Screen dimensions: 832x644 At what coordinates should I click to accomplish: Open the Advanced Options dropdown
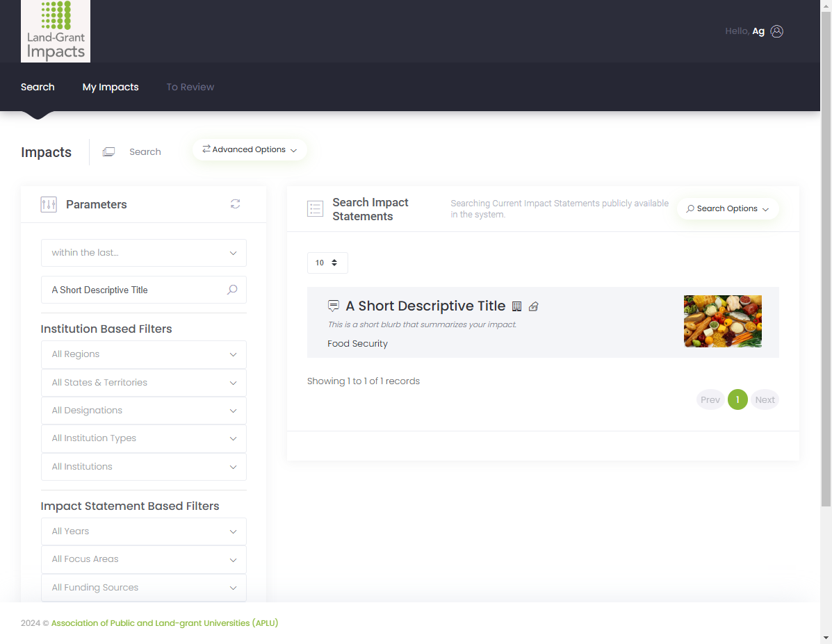pos(250,149)
